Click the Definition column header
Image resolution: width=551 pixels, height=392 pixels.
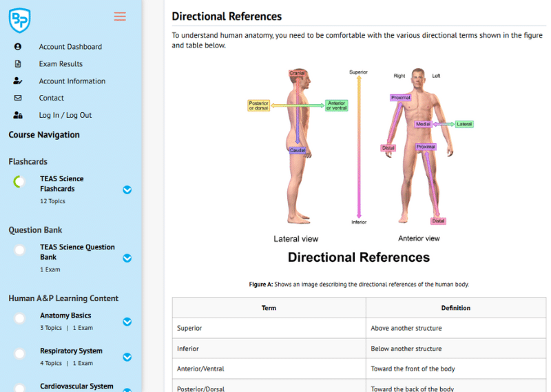456,308
